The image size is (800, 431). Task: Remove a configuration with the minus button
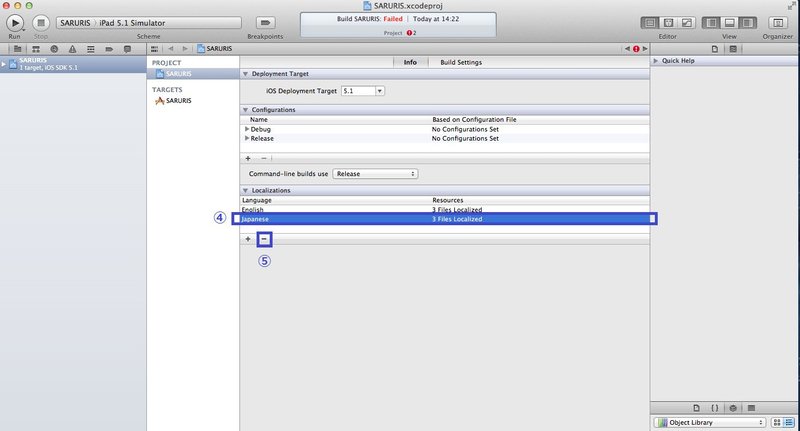click(x=264, y=159)
